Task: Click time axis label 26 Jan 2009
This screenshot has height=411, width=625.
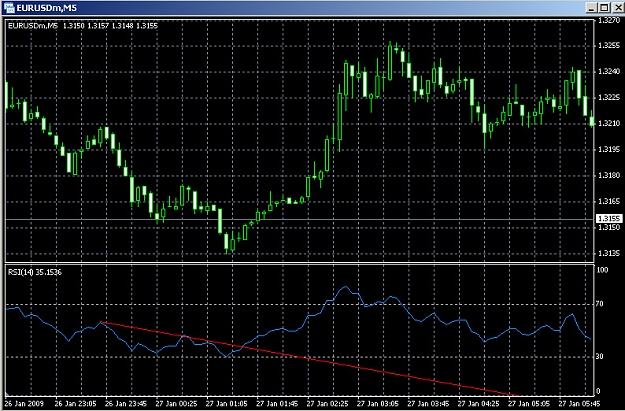Action: pyautogui.click(x=24, y=404)
